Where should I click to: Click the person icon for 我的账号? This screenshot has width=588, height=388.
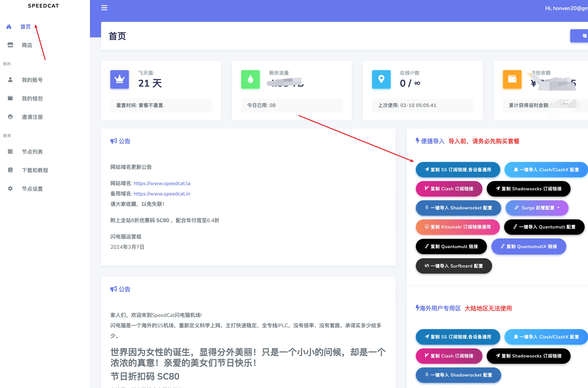(10, 80)
